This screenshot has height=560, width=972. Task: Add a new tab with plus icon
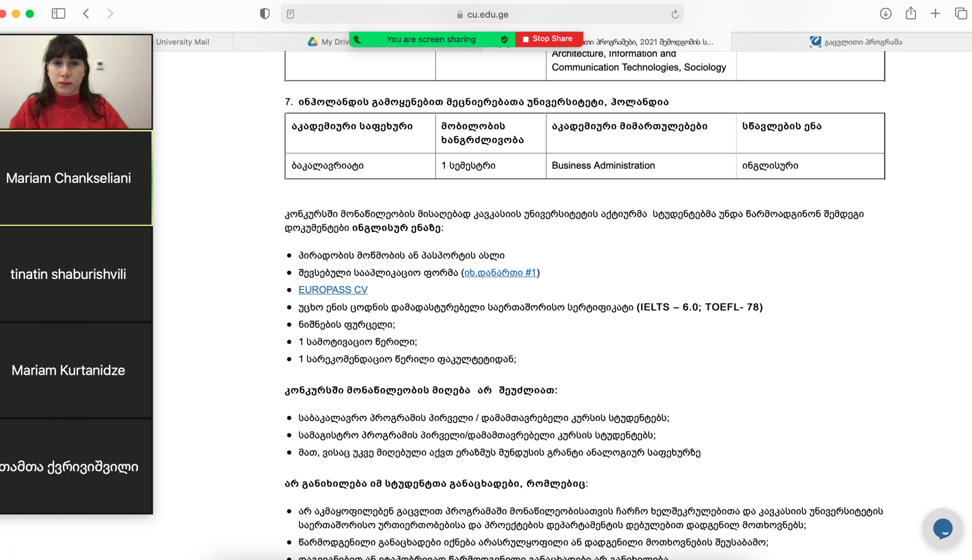point(935,13)
